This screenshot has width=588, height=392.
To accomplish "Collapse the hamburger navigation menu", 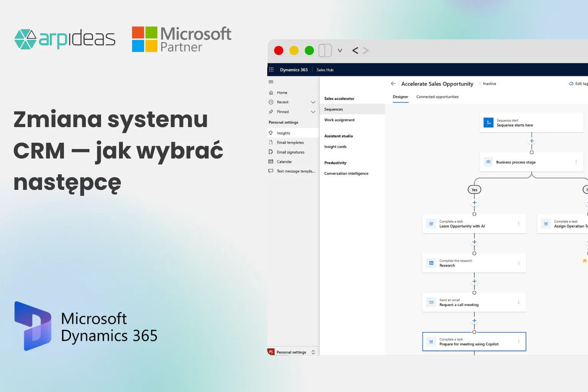I will [x=271, y=82].
